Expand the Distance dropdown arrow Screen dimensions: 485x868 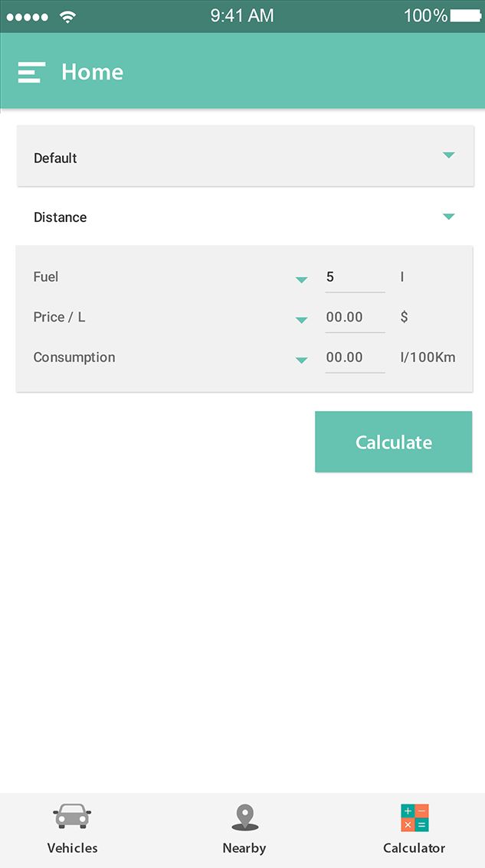(449, 217)
